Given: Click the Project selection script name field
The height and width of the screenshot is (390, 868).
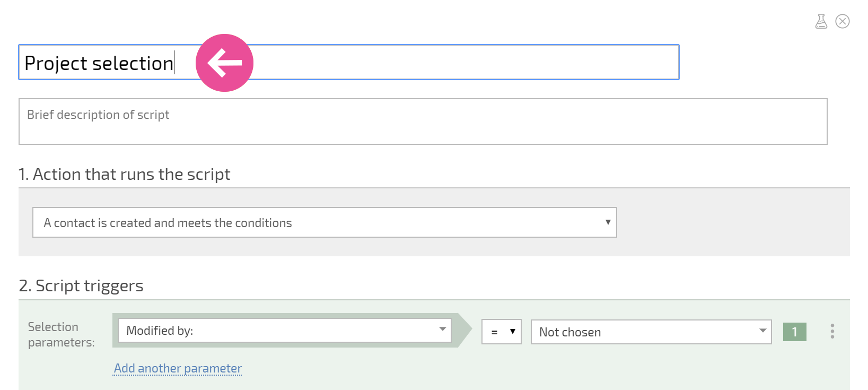Looking at the screenshot, I should [x=349, y=62].
